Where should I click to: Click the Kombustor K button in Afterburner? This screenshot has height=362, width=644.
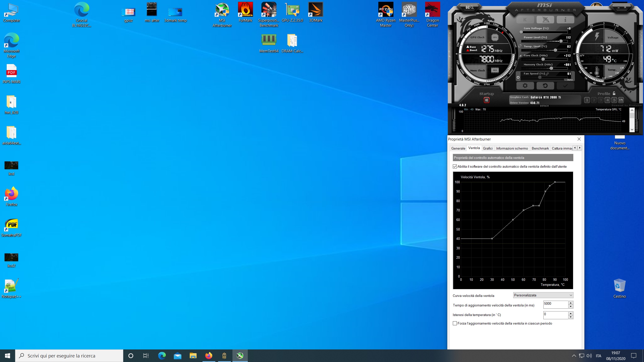(525, 20)
